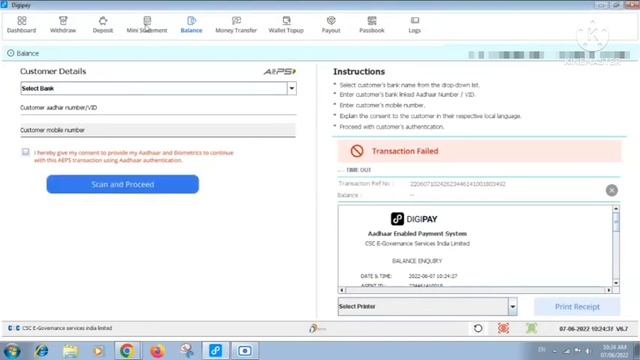Click receipt horizontal scrollbar left arrow
The width and height of the screenshot is (640, 360).
342,290
